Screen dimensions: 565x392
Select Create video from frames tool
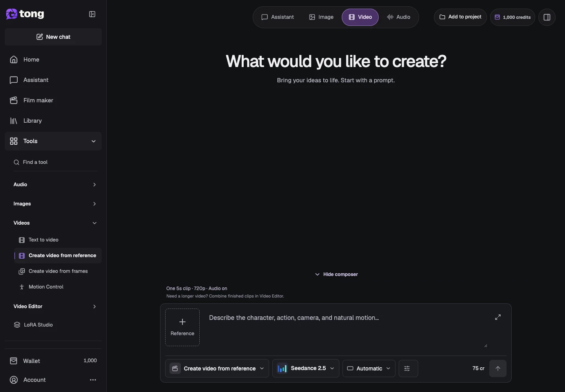(x=58, y=271)
